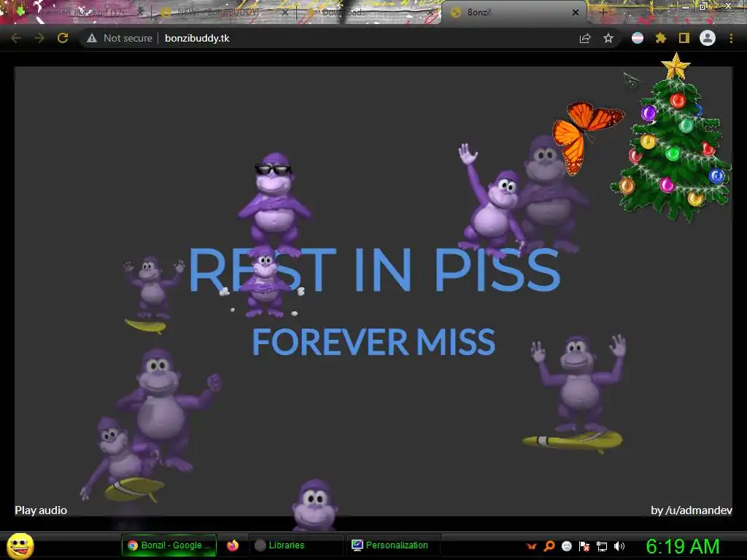Click the orange magnifier tray icon
The image size is (747, 560).
(x=549, y=545)
